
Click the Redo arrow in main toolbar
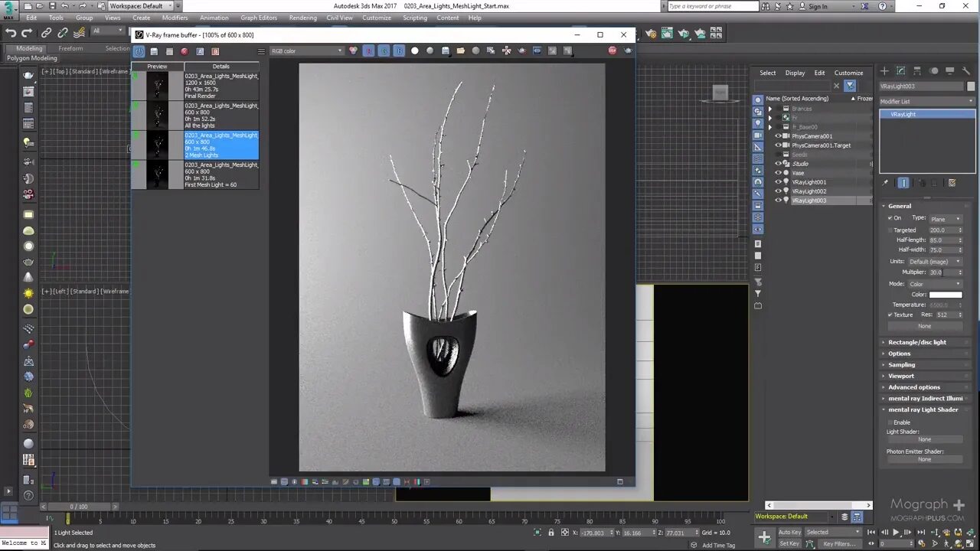(x=27, y=33)
